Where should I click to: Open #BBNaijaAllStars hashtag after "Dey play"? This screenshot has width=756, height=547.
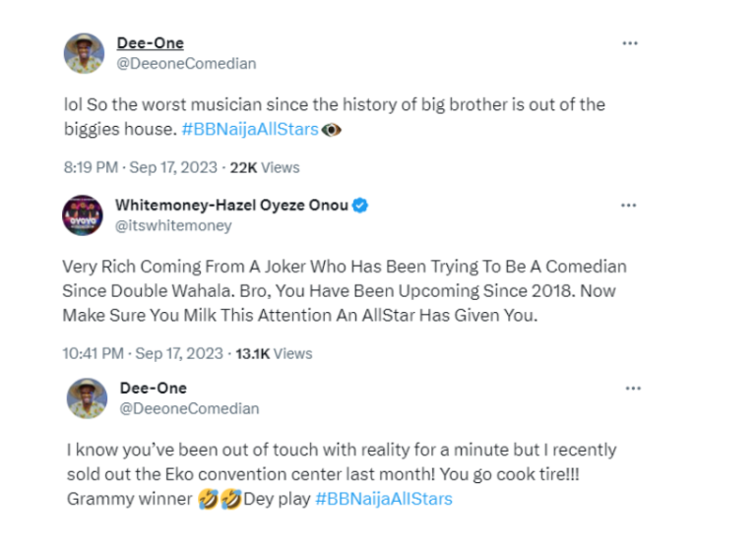coord(383,499)
